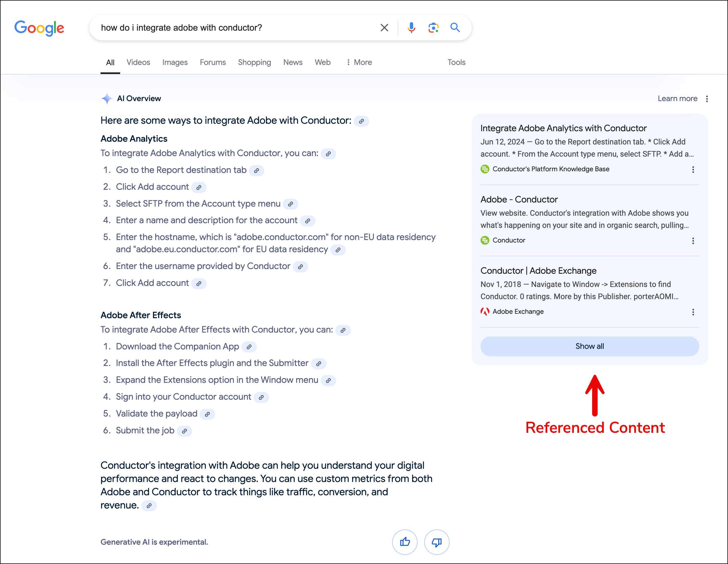Expand the More search filters menu
728x564 pixels.
click(359, 62)
